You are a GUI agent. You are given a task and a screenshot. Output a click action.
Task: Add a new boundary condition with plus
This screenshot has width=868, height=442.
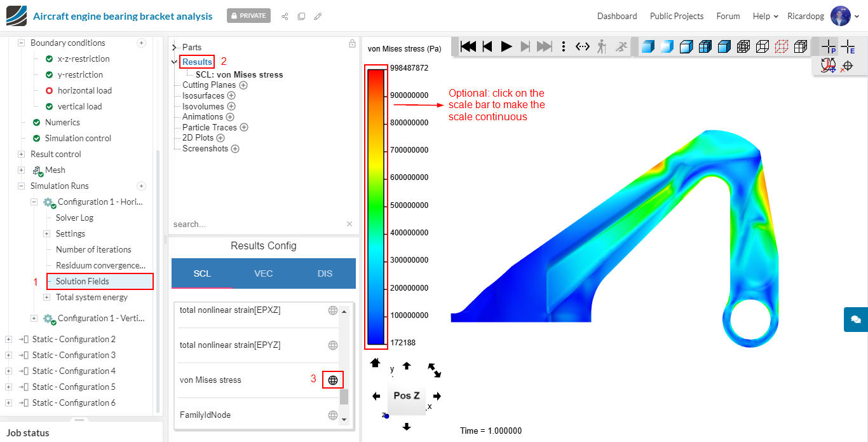tap(142, 43)
